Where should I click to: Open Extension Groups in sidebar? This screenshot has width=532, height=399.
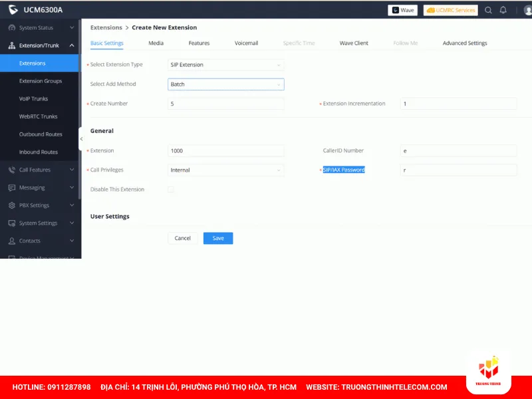pyautogui.click(x=41, y=81)
